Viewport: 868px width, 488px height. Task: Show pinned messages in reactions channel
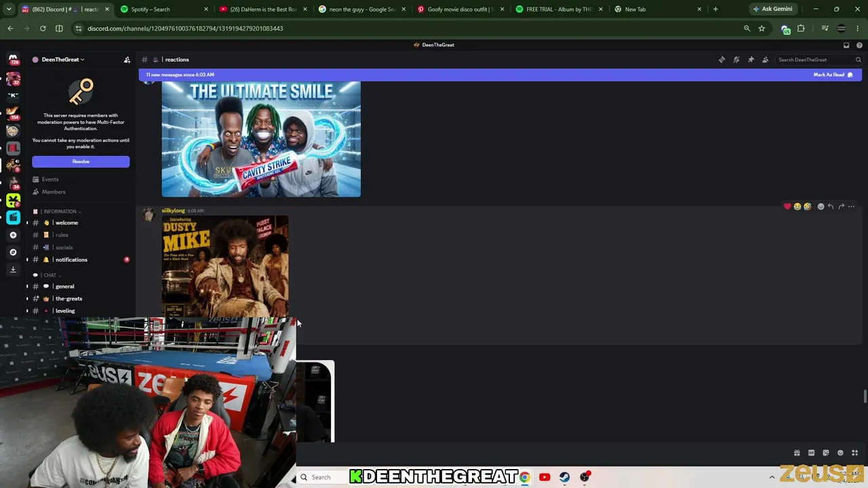point(751,60)
